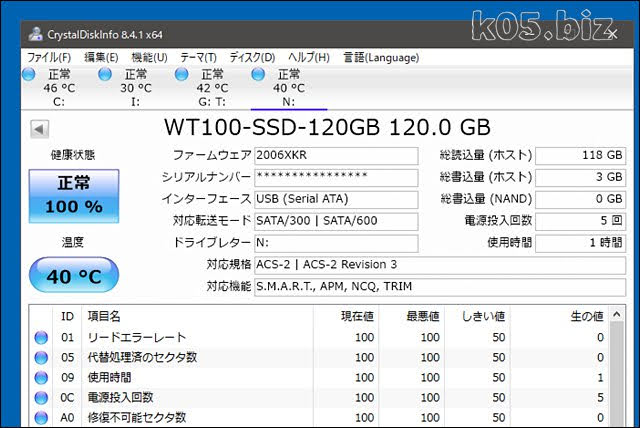Close the CrystalDiskInfo window
This screenshot has height=428, width=640.
click(x=612, y=34)
